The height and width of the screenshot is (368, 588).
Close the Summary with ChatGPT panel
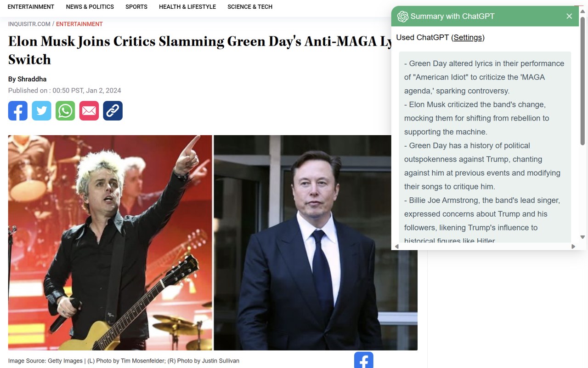[x=569, y=16]
